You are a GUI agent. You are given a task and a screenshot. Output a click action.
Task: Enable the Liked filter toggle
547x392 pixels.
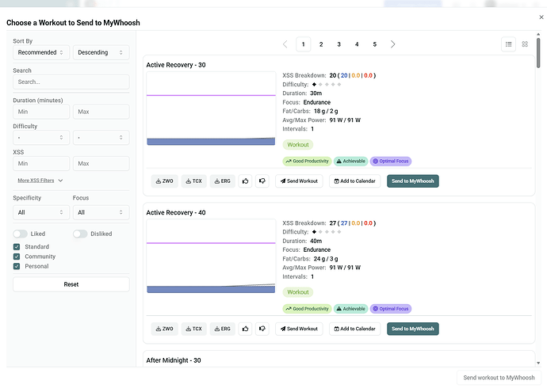20,234
